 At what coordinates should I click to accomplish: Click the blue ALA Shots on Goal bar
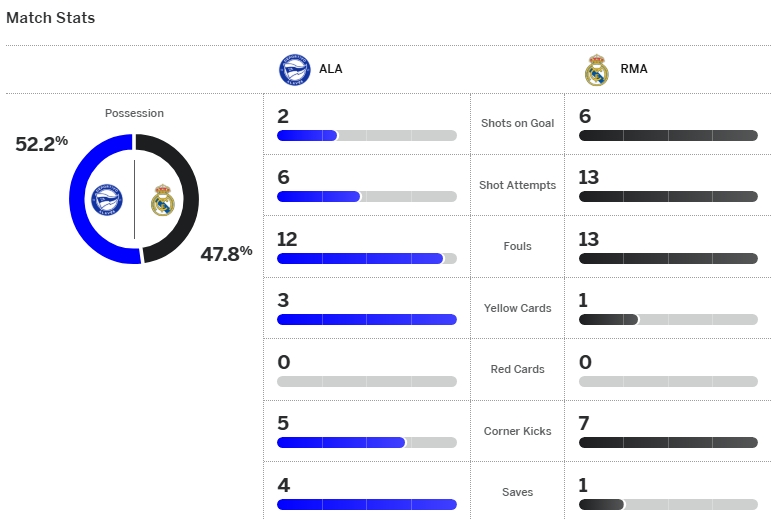coord(307,135)
